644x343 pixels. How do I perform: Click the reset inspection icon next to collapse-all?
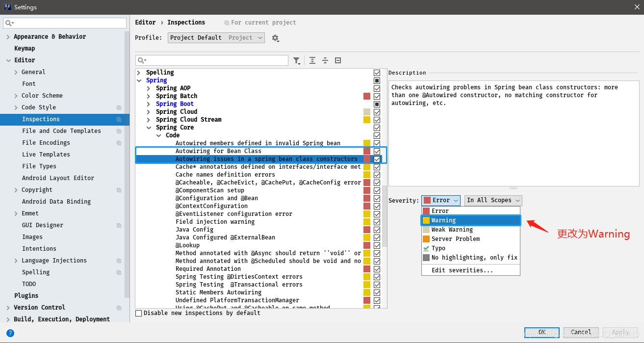pos(337,60)
